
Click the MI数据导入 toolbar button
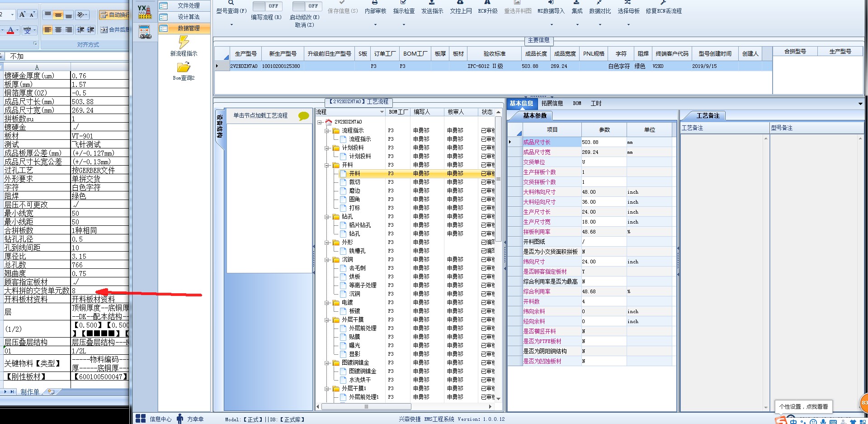pos(551,8)
